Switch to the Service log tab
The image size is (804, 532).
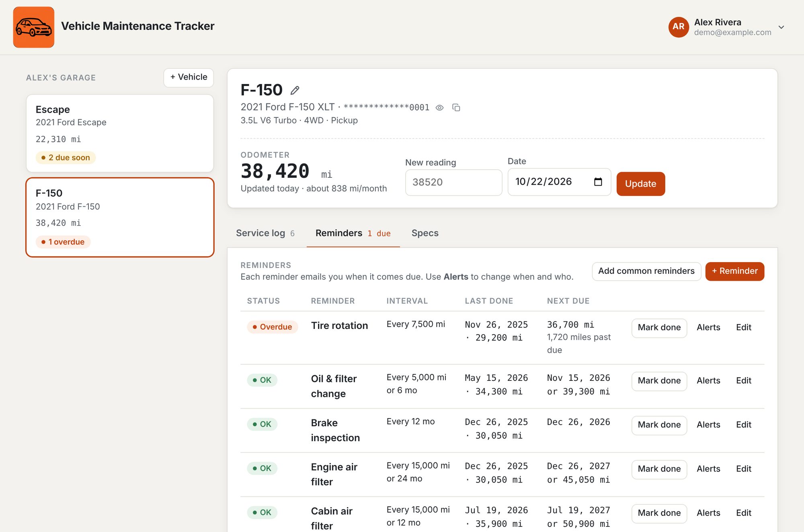coord(265,233)
